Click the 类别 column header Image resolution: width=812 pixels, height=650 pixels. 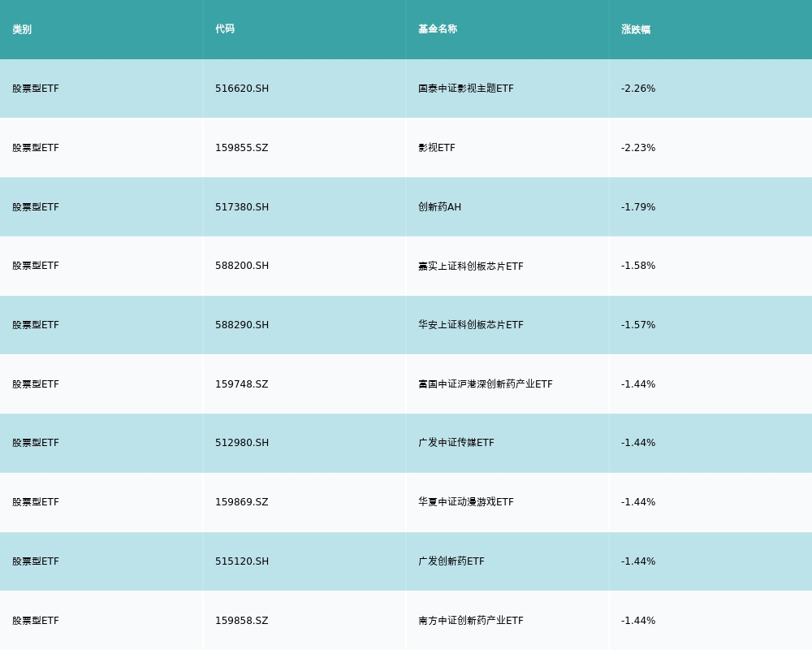22,29
